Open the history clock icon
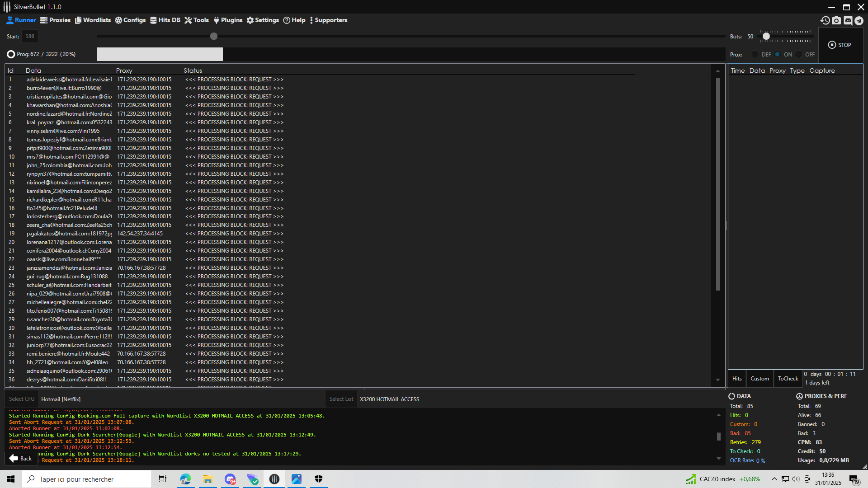 pos(825,20)
